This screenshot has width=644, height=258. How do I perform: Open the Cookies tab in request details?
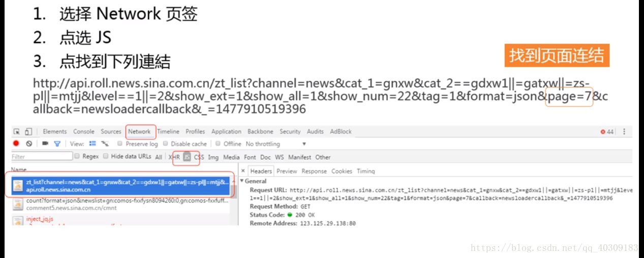pyautogui.click(x=342, y=171)
